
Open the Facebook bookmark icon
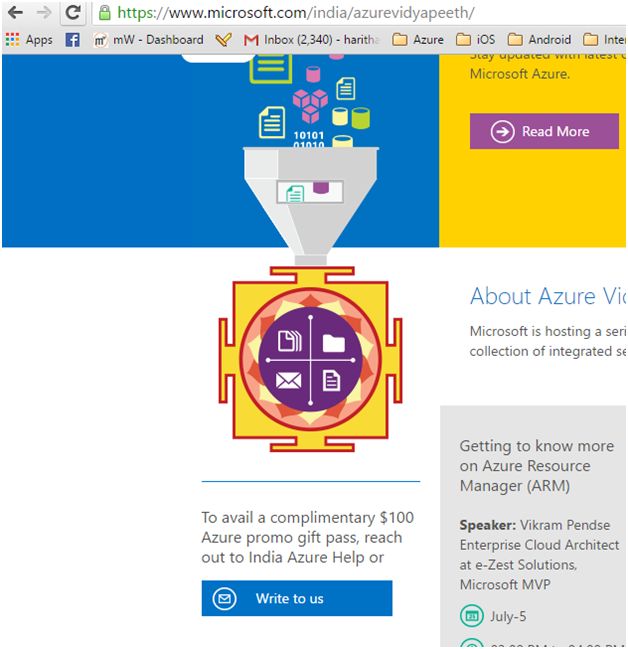(73, 40)
